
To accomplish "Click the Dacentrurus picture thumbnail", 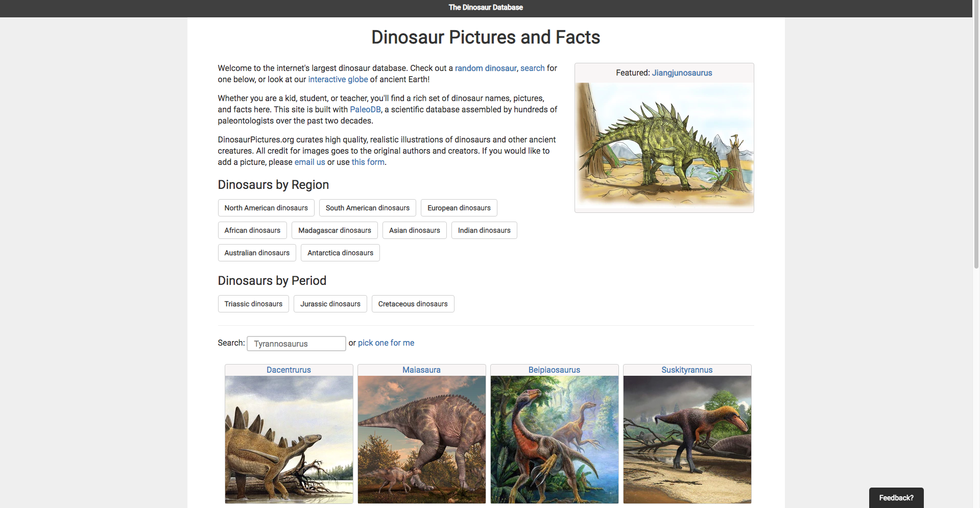I will 289,439.
